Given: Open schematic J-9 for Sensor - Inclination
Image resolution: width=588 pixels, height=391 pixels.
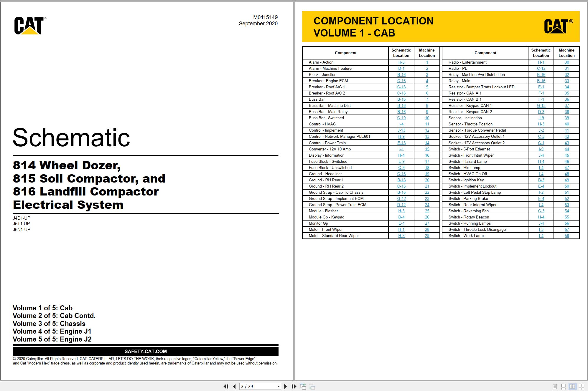Looking at the screenshot, I should pyautogui.click(x=541, y=118).
